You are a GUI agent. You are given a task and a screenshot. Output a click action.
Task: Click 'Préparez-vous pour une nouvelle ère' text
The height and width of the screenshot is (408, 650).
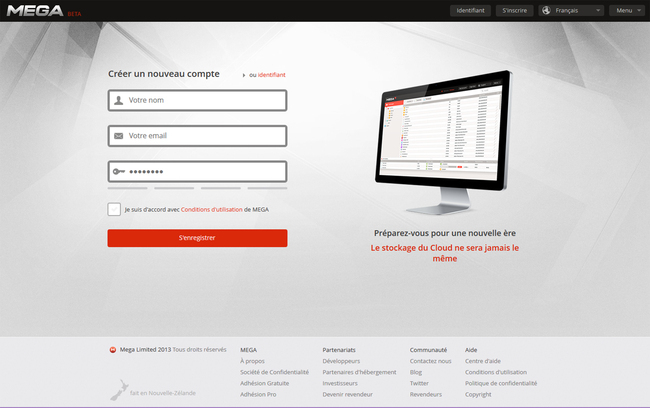tap(445, 233)
